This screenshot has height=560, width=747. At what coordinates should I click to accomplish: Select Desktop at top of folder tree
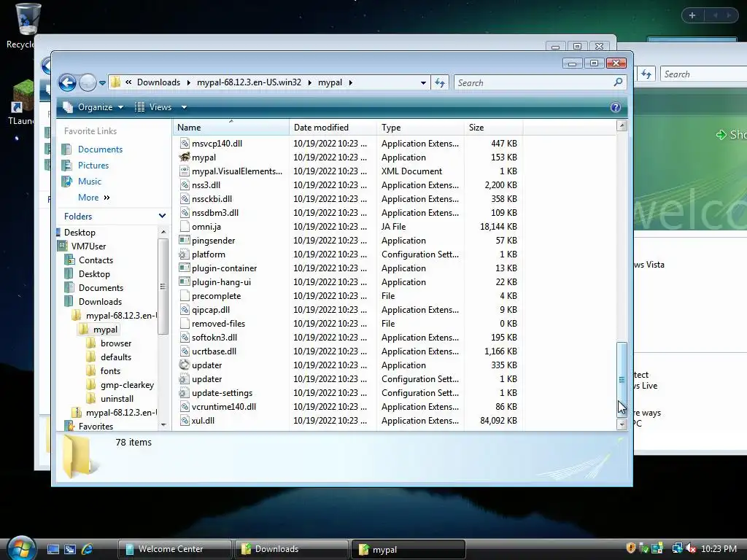point(80,233)
